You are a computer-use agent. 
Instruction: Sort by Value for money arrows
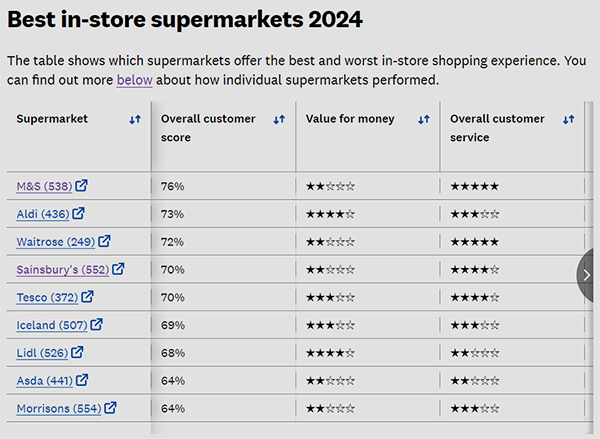click(424, 119)
